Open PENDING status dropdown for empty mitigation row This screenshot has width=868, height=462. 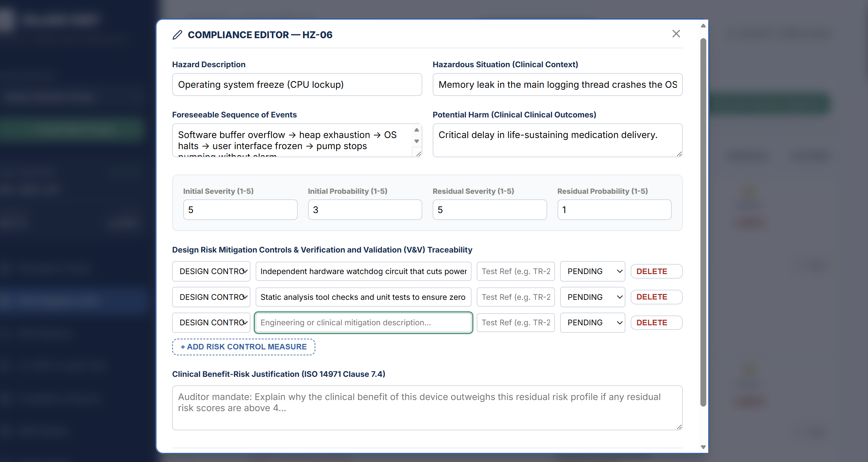[593, 323]
